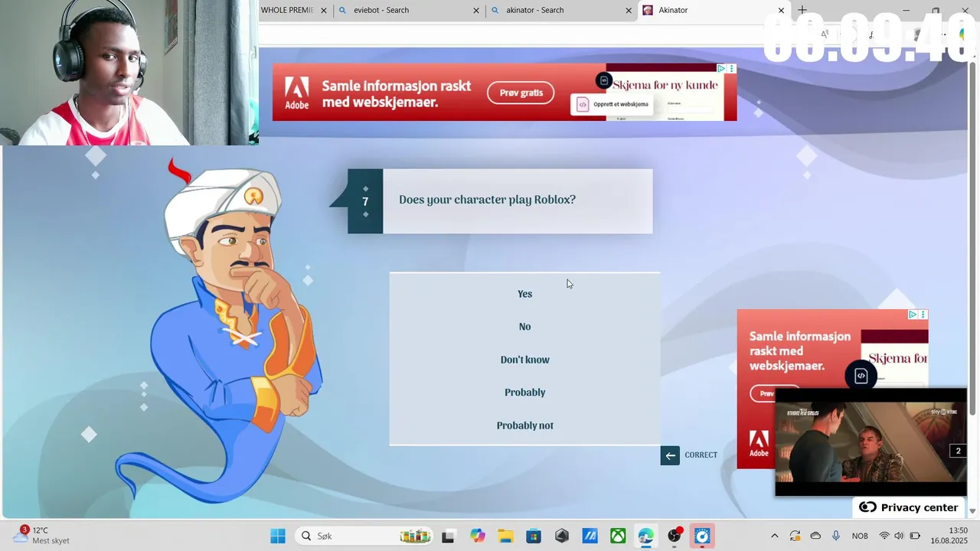Click the taskbar Søk search box
This screenshot has width=980, height=551.
click(364, 536)
